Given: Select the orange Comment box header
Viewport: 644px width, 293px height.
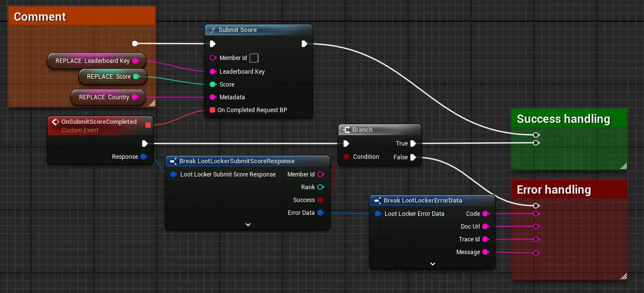Looking at the screenshot, I should 83,16.
